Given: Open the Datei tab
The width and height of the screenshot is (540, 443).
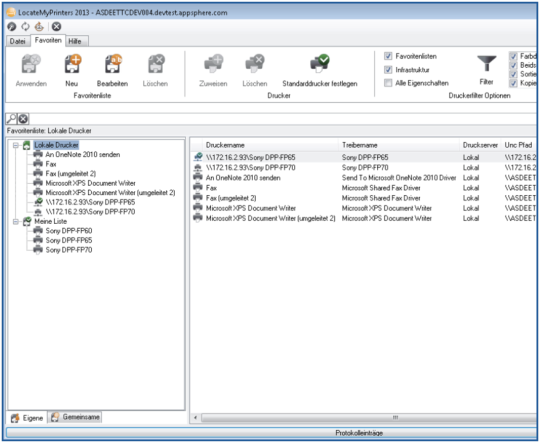Looking at the screenshot, I should tap(18, 41).
